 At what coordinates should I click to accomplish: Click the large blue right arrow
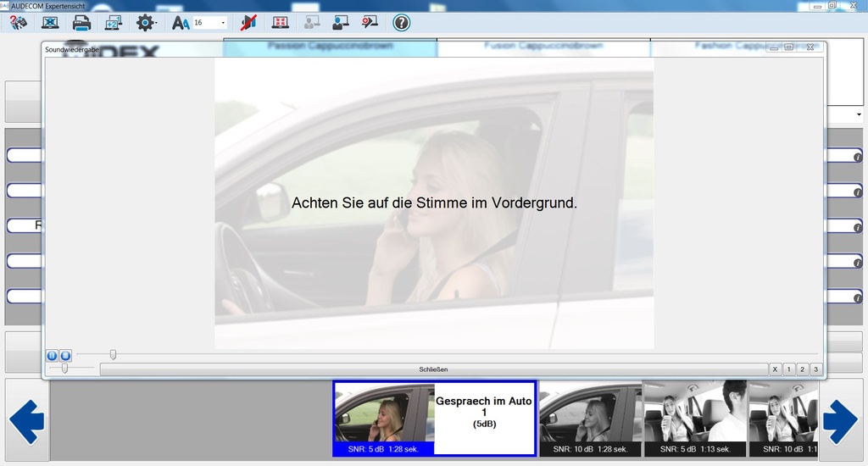[x=840, y=422]
